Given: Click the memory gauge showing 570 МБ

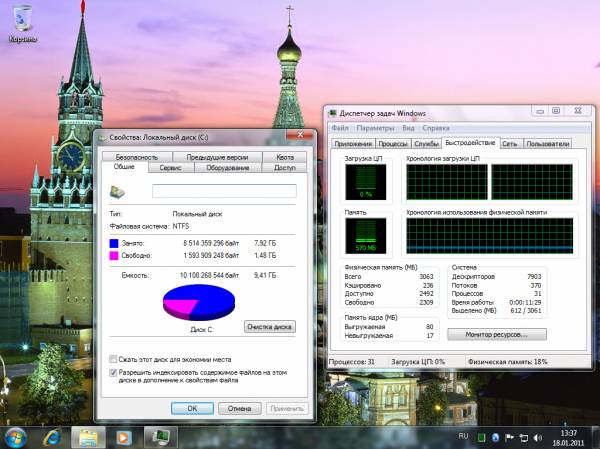Looking at the screenshot, I should click(x=365, y=236).
